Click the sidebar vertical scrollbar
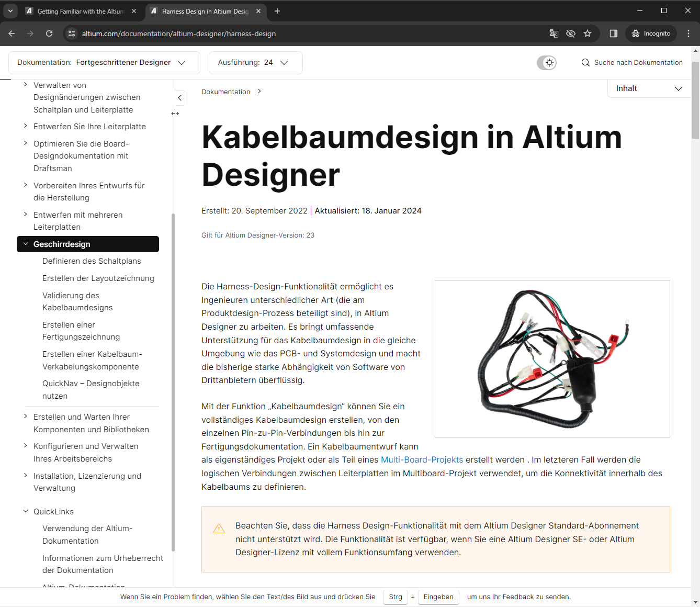Viewport: 700px width, 607px height. (x=173, y=382)
